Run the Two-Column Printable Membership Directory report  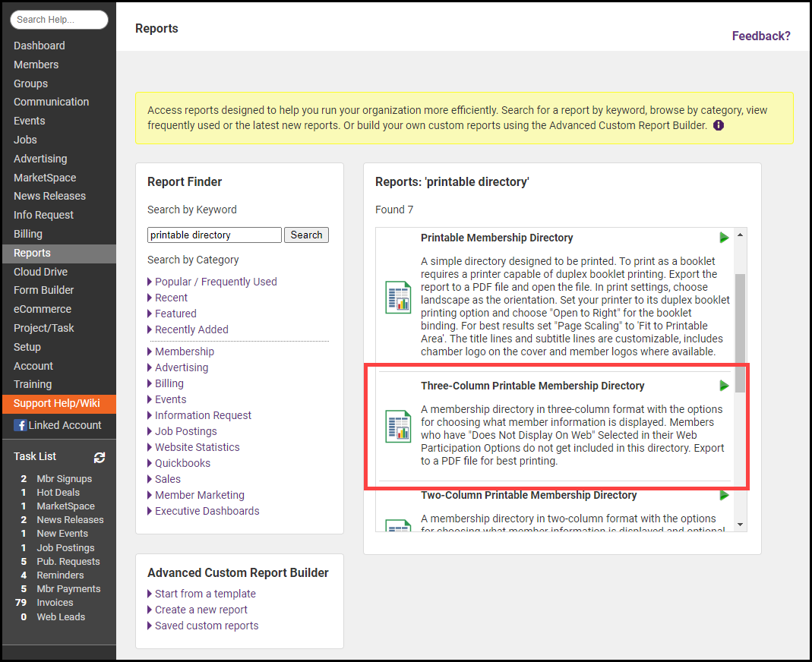point(724,495)
